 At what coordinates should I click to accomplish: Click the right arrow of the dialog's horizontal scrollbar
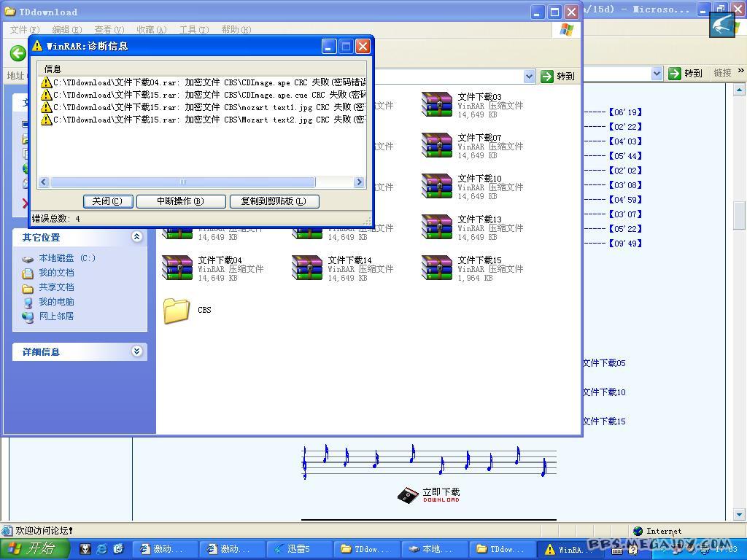click(x=359, y=182)
